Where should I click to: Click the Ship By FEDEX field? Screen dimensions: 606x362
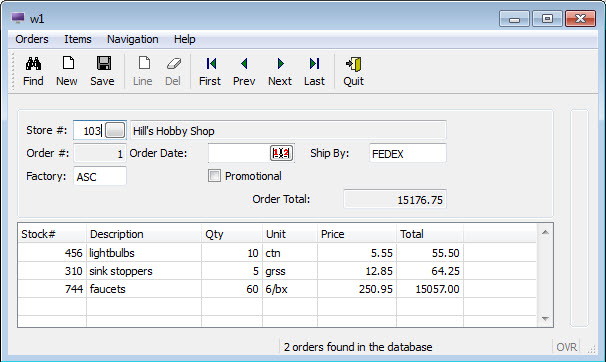tap(408, 153)
